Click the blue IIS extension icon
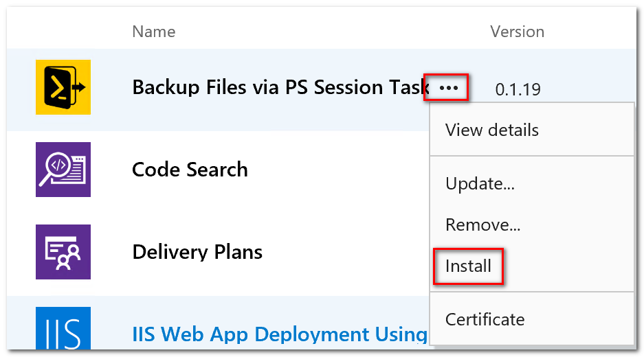This screenshot has height=357, width=644. click(63, 330)
